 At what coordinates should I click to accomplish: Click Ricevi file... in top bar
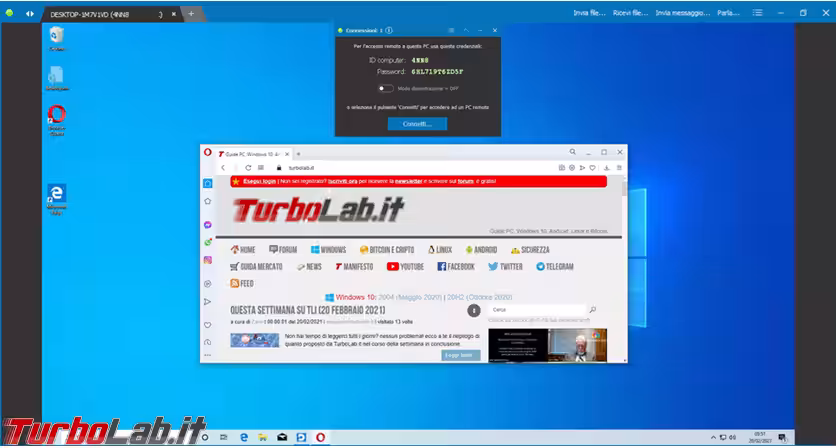point(631,13)
